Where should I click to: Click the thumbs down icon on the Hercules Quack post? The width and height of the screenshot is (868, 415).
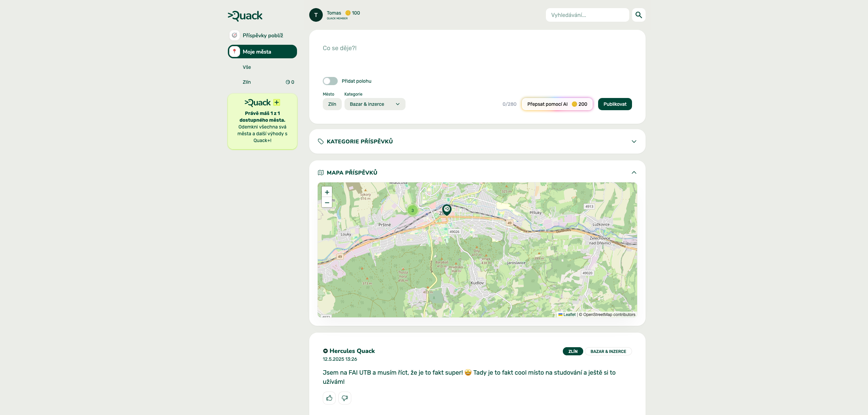tap(344, 398)
